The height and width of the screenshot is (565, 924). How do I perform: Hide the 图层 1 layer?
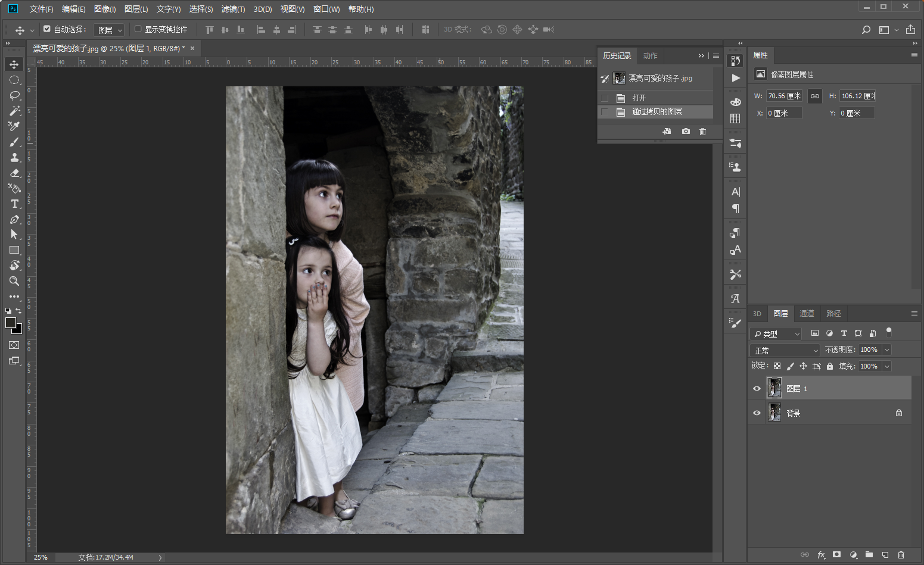click(757, 389)
